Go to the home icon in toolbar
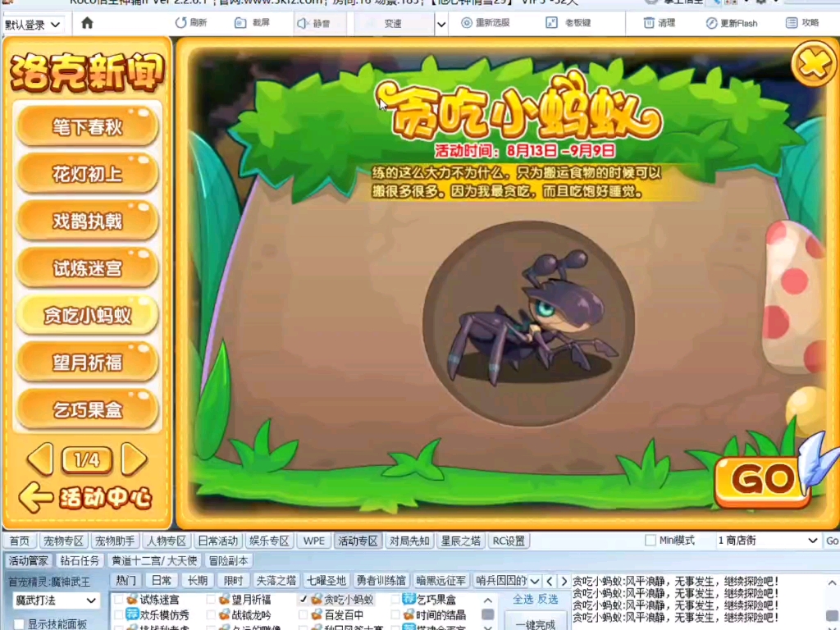The width and height of the screenshot is (840, 630). pos(87,23)
